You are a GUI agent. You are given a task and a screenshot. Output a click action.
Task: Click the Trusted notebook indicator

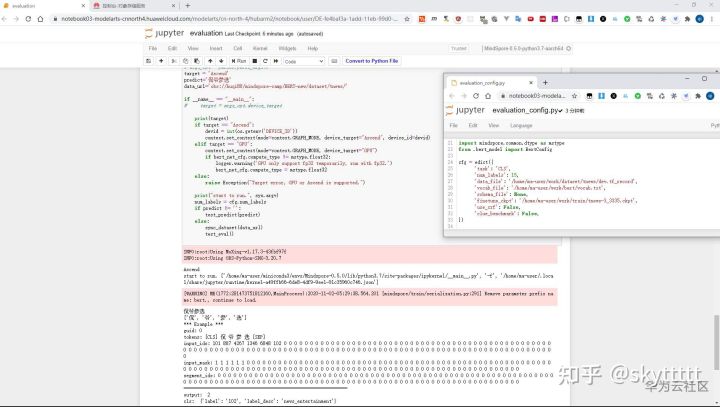pos(458,48)
